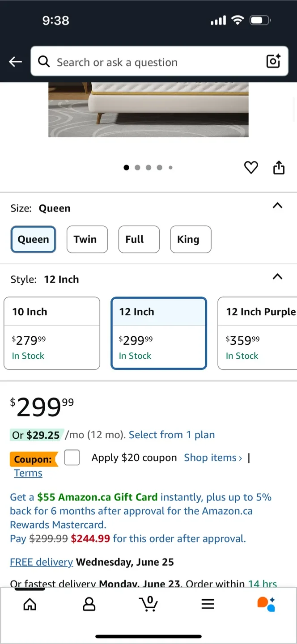Open the hamburger menu

208,604
